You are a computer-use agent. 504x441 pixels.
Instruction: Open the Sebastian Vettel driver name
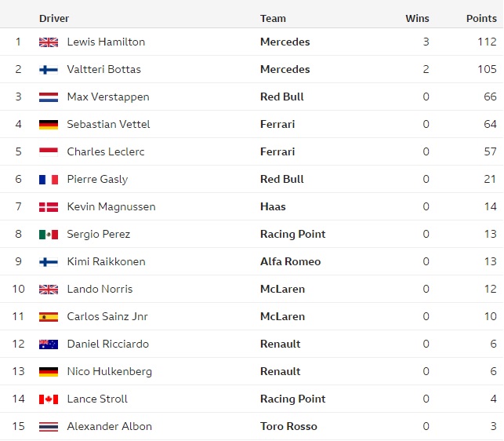108,124
